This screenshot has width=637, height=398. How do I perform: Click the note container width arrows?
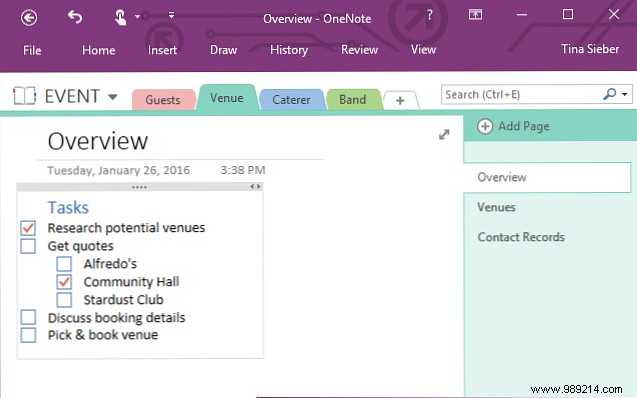coord(256,186)
